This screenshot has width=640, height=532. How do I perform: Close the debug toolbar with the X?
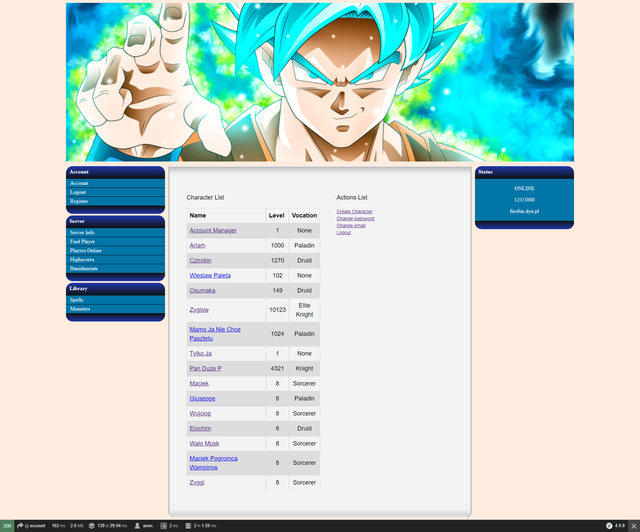(x=634, y=526)
